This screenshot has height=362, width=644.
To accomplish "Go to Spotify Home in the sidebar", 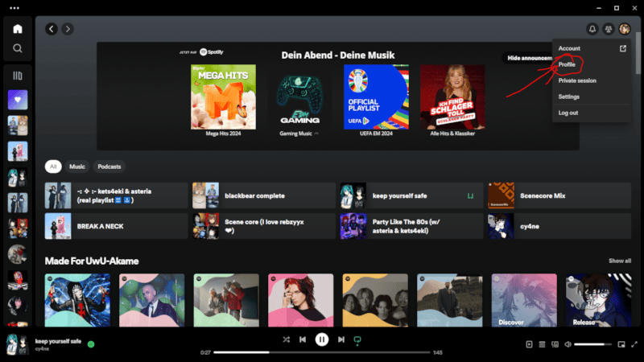I will pyautogui.click(x=18, y=29).
